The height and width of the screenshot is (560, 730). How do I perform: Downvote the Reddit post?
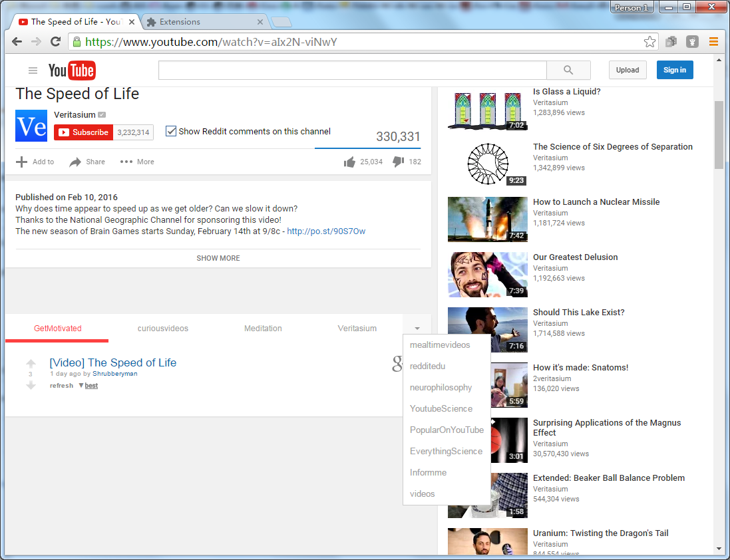click(x=31, y=385)
